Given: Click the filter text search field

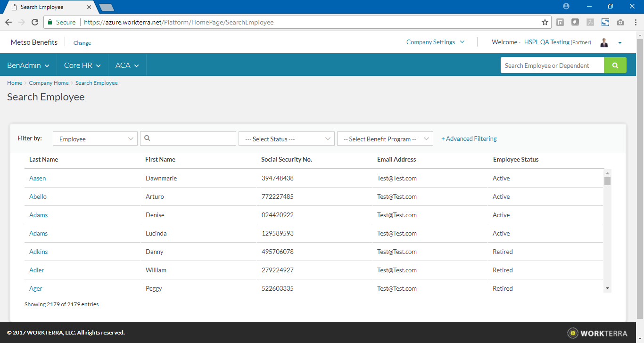Looking at the screenshot, I should (x=188, y=139).
